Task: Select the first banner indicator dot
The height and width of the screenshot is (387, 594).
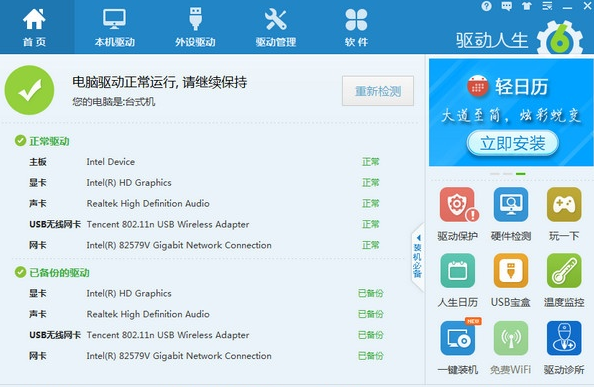Action: click(x=495, y=174)
